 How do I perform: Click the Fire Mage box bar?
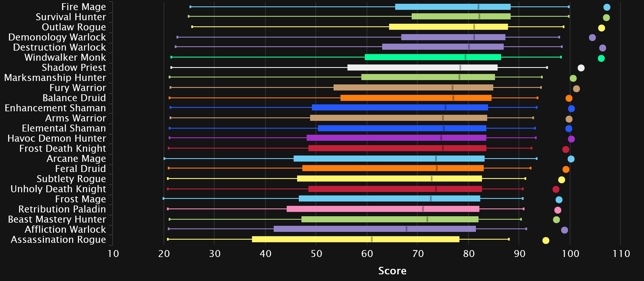tap(453, 7)
